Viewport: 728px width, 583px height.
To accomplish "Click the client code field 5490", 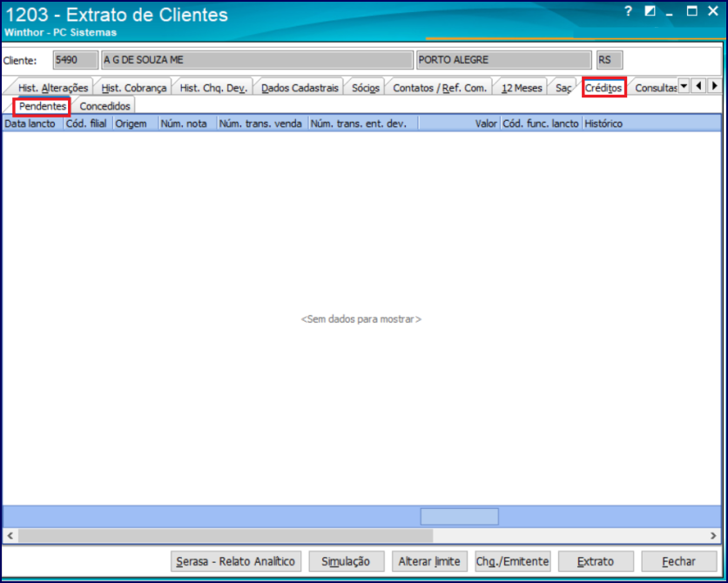I will [76, 60].
